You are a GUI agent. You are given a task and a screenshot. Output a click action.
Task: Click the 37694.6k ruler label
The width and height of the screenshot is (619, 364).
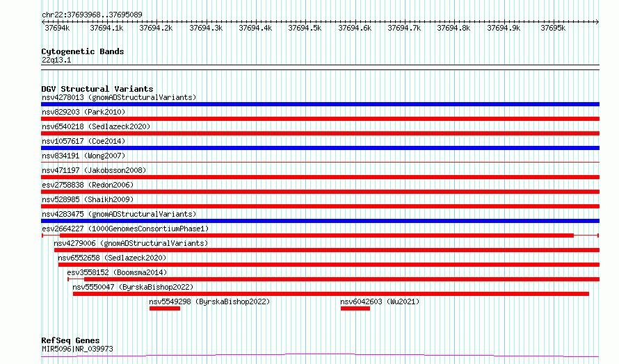pos(355,28)
